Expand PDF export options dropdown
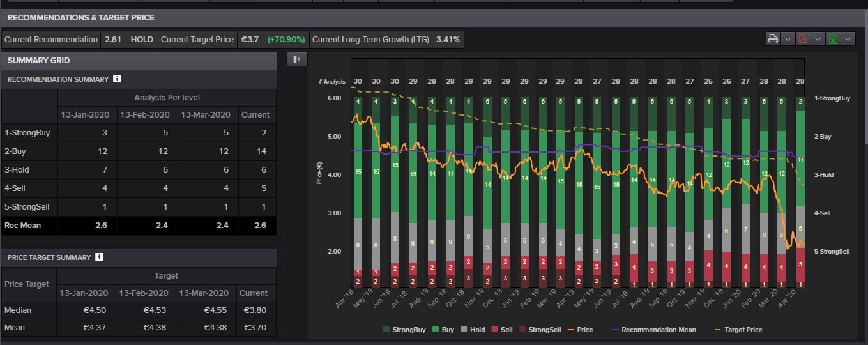Screen dimensions: 868x345 click(818, 39)
